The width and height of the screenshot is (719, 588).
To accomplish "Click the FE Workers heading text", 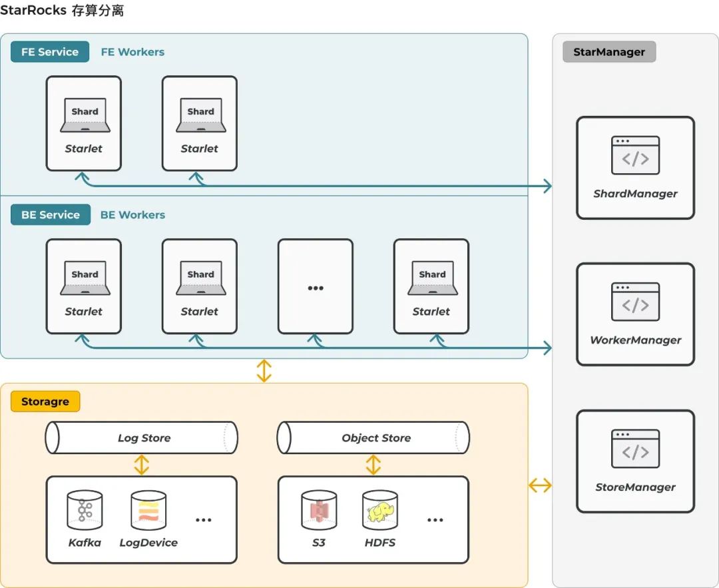I will pos(132,52).
